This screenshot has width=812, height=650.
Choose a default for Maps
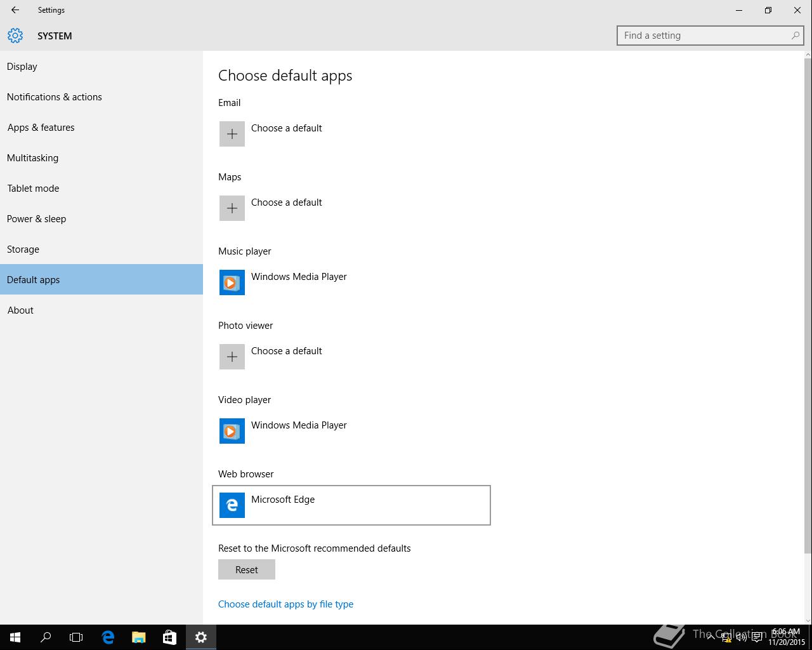[x=351, y=208]
